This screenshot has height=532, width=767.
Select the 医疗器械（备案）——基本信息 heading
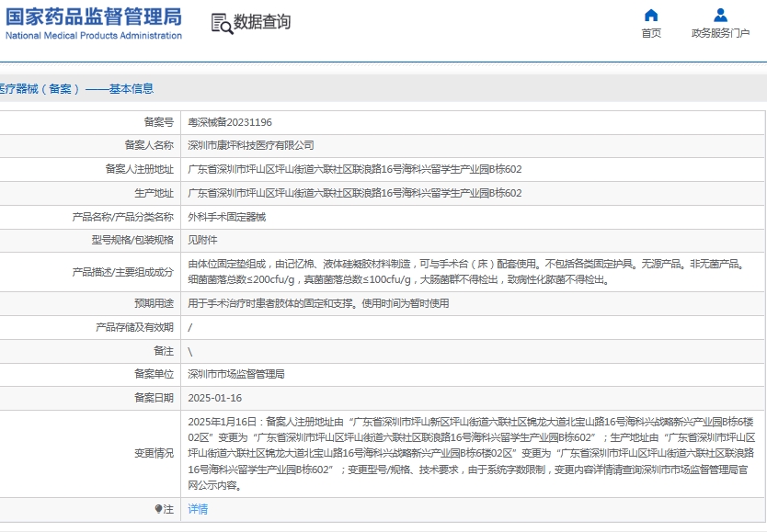[77, 89]
